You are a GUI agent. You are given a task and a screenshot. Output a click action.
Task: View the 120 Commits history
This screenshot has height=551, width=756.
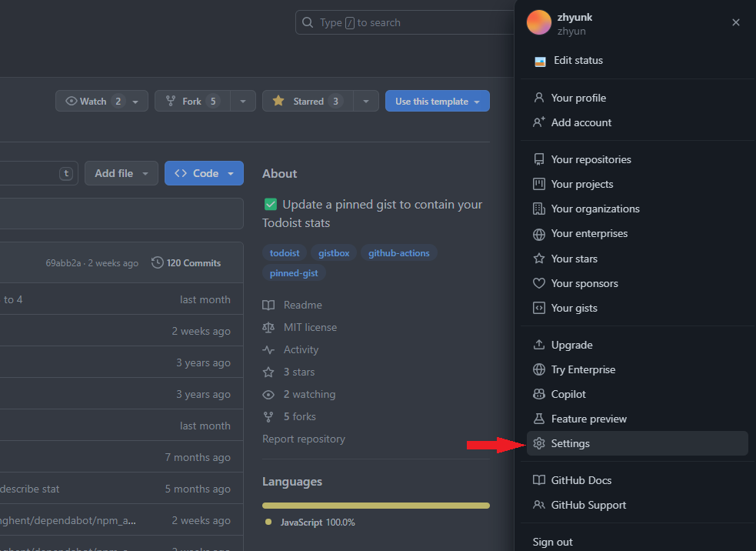pyautogui.click(x=186, y=263)
